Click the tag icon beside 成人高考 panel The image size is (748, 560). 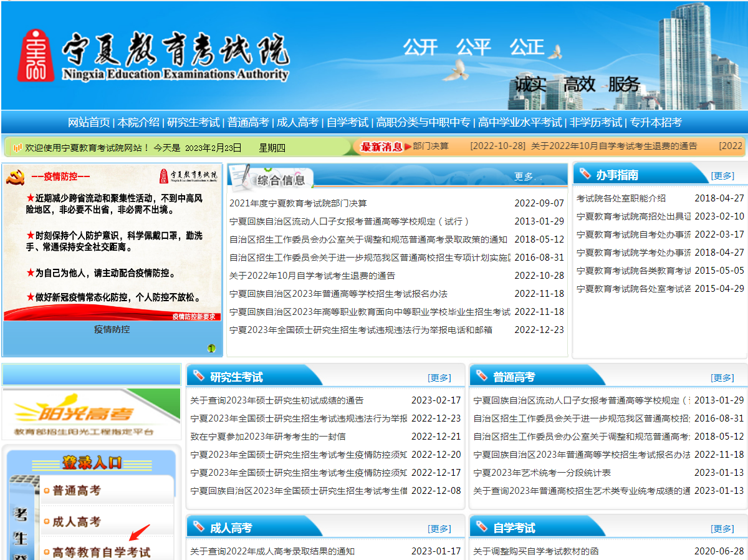pos(199,527)
